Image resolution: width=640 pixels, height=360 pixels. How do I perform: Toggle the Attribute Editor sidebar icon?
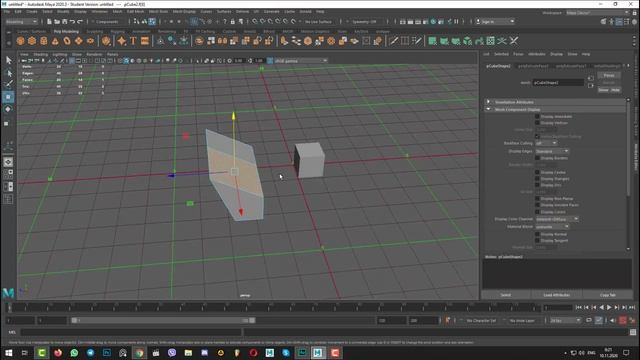tap(619, 22)
